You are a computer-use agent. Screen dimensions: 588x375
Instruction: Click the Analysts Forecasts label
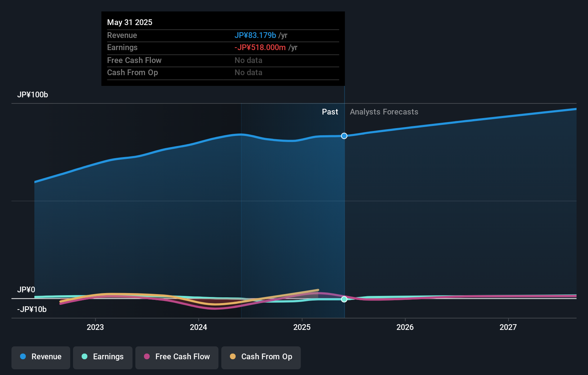[384, 112]
